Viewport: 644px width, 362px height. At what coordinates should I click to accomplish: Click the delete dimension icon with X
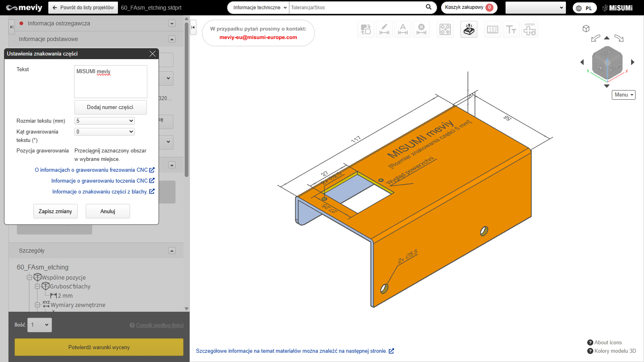tap(421, 29)
